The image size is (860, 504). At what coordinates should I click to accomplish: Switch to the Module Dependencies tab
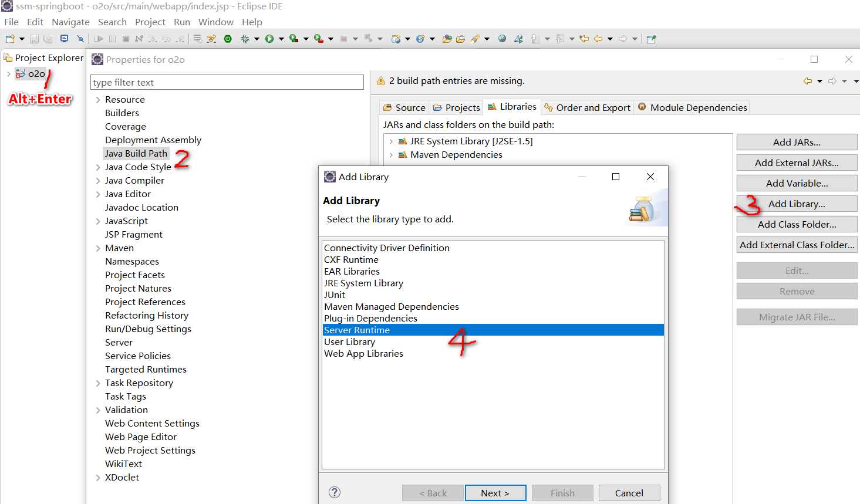tap(692, 107)
